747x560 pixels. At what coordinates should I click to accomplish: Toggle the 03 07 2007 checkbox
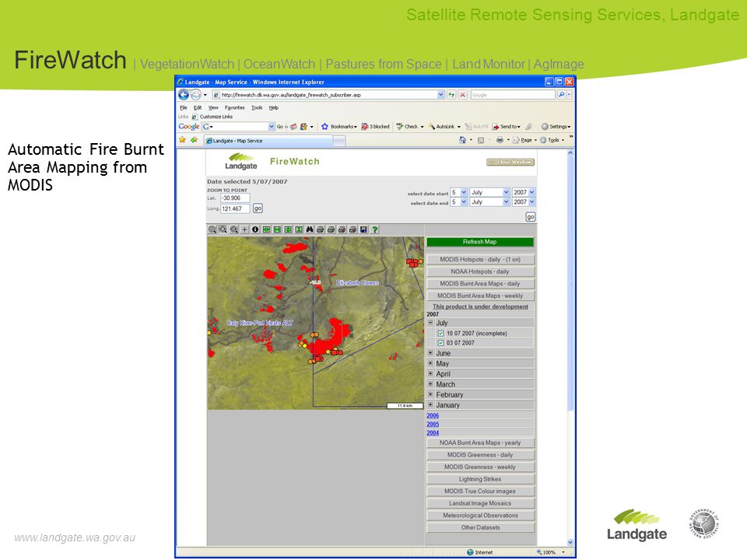(440, 343)
